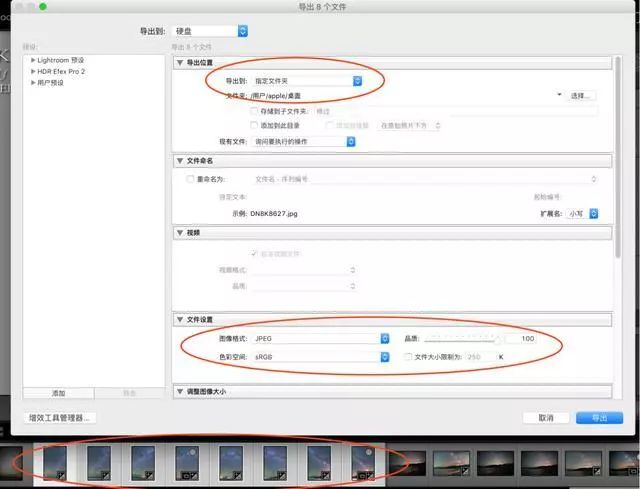640x489 pixels.
Task: Collapse the 文件设置 section triangle
Action: click(x=180, y=320)
